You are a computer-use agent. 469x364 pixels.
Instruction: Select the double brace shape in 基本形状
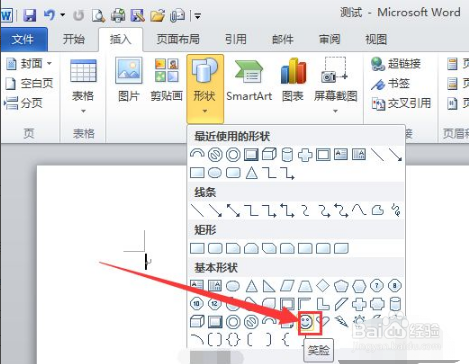[233, 340]
